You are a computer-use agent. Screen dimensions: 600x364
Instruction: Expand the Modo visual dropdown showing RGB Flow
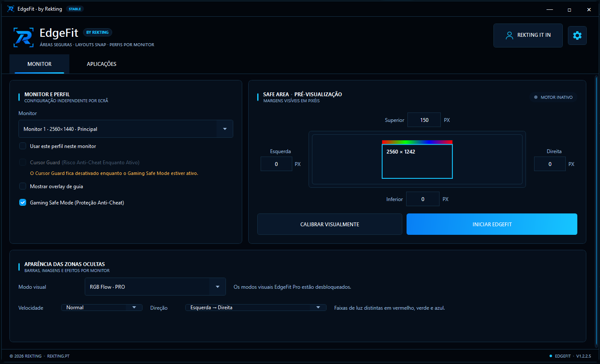pyautogui.click(x=155, y=287)
